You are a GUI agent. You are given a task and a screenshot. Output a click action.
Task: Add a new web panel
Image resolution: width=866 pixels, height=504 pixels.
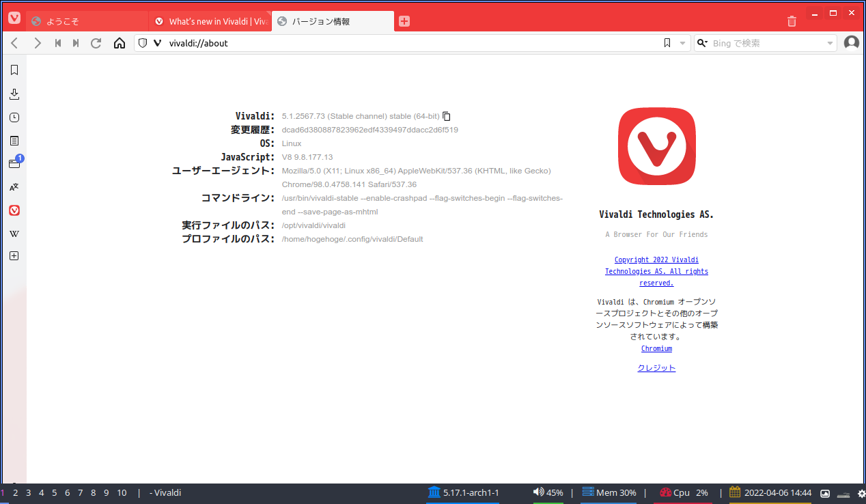(14, 256)
